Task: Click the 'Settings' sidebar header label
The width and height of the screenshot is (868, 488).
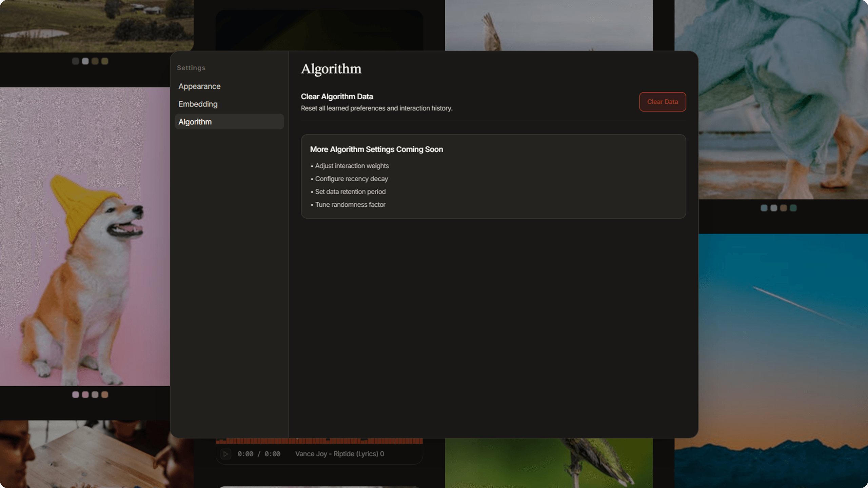Action: [x=191, y=68]
